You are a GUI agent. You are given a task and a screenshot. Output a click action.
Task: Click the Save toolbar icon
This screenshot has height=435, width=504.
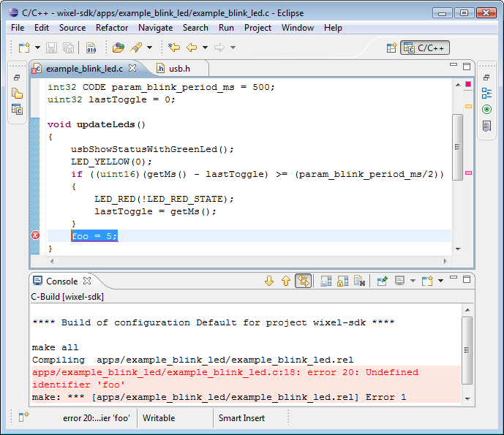coord(51,48)
